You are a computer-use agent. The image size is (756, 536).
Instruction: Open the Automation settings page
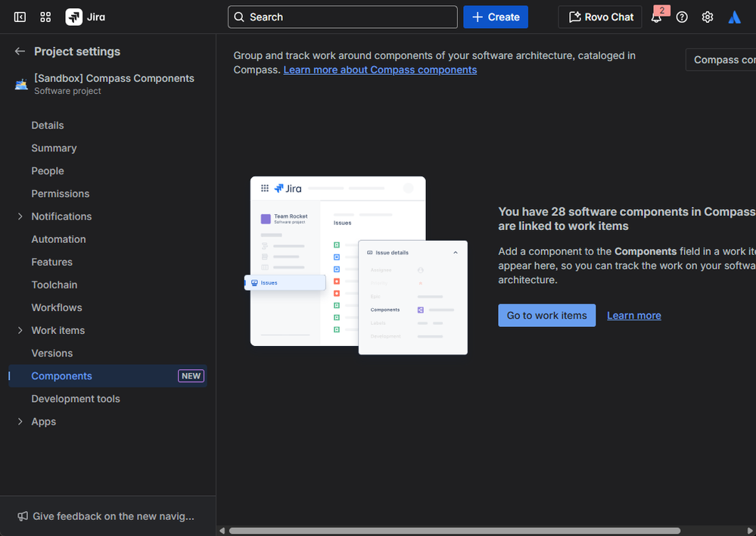coord(107,239)
